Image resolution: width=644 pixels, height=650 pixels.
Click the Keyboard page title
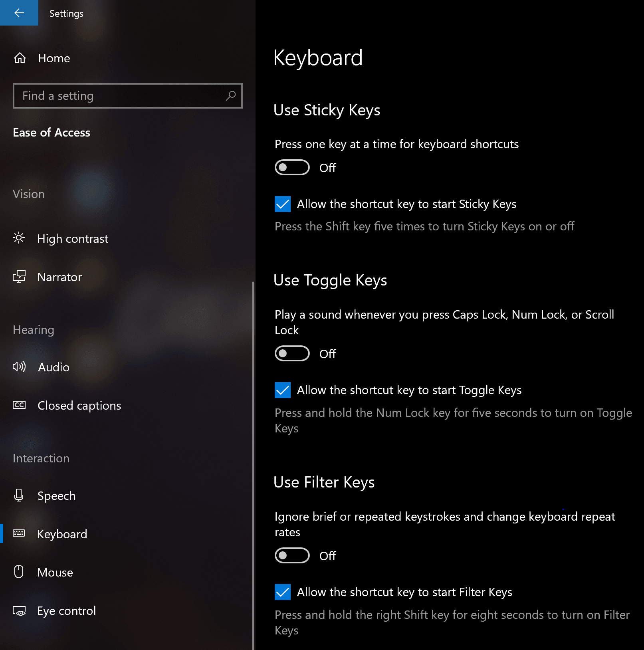click(x=318, y=58)
